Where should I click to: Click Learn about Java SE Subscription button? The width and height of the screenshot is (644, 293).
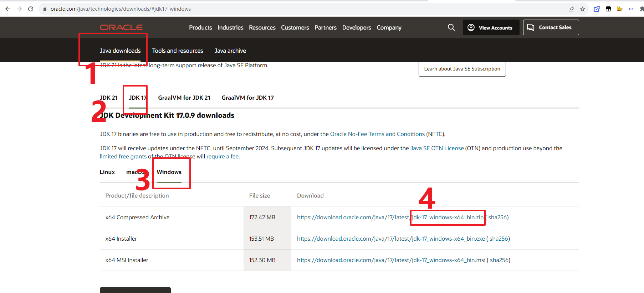462,69
